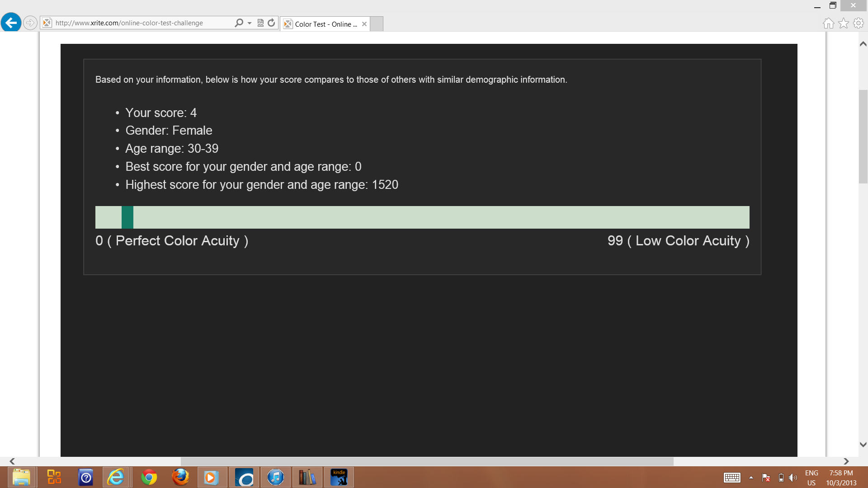Expand the address bar autocomplete dropdown
Image resolution: width=868 pixels, height=488 pixels.
(x=250, y=23)
